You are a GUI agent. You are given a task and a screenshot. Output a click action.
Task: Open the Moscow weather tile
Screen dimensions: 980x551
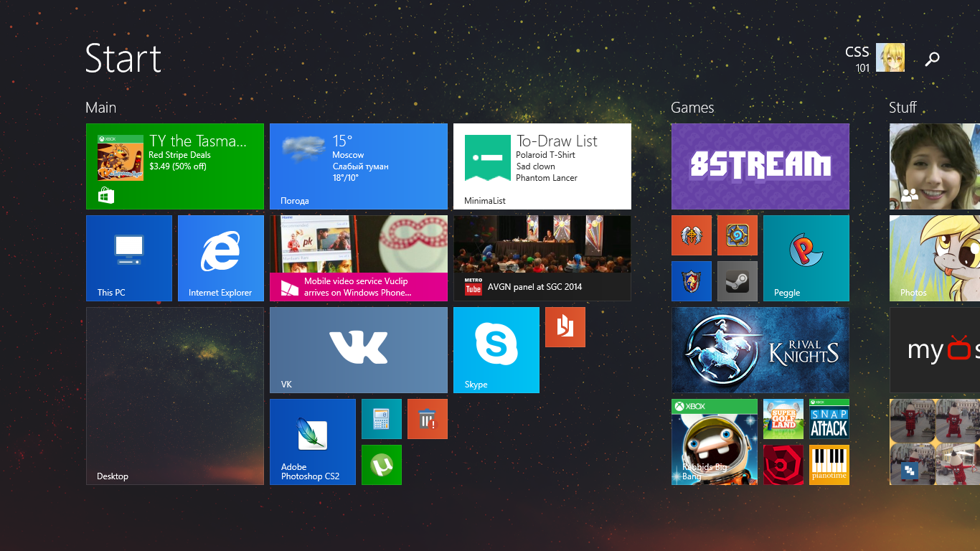pos(359,166)
